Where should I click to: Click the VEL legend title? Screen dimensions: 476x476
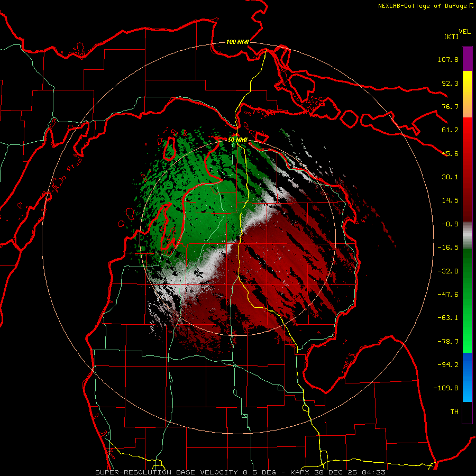click(464, 32)
